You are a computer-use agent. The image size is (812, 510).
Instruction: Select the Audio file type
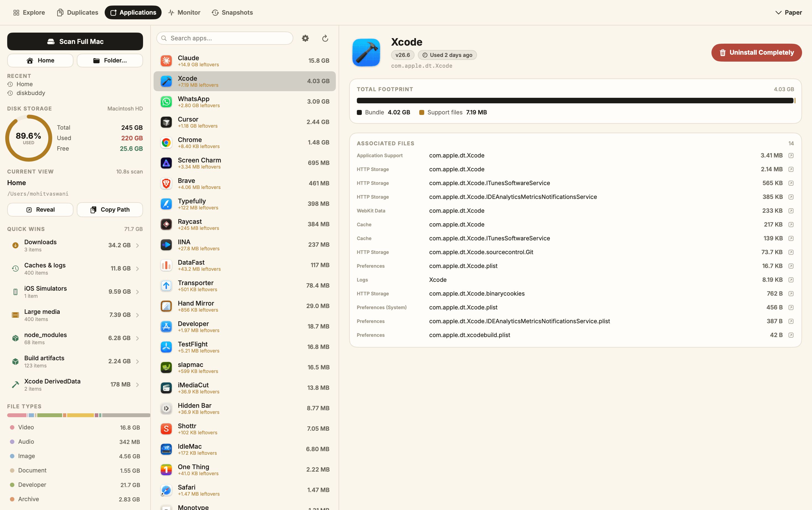click(x=75, y=442)
